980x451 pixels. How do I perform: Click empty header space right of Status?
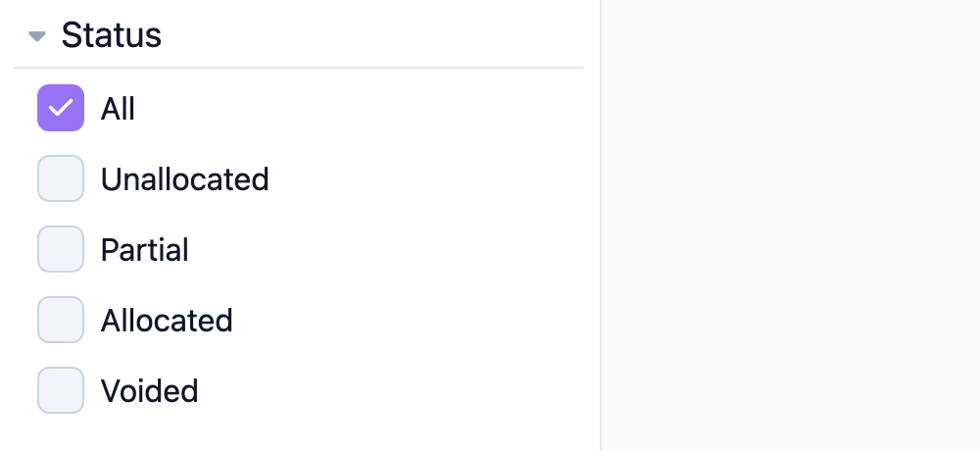pos(373,34)
